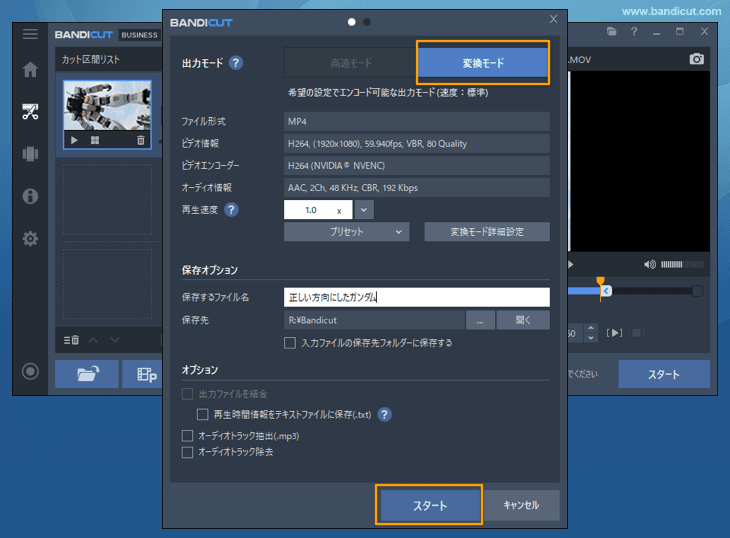730x538 pixels.
Task: Click second page indicator dot
Action: (367, 22)
